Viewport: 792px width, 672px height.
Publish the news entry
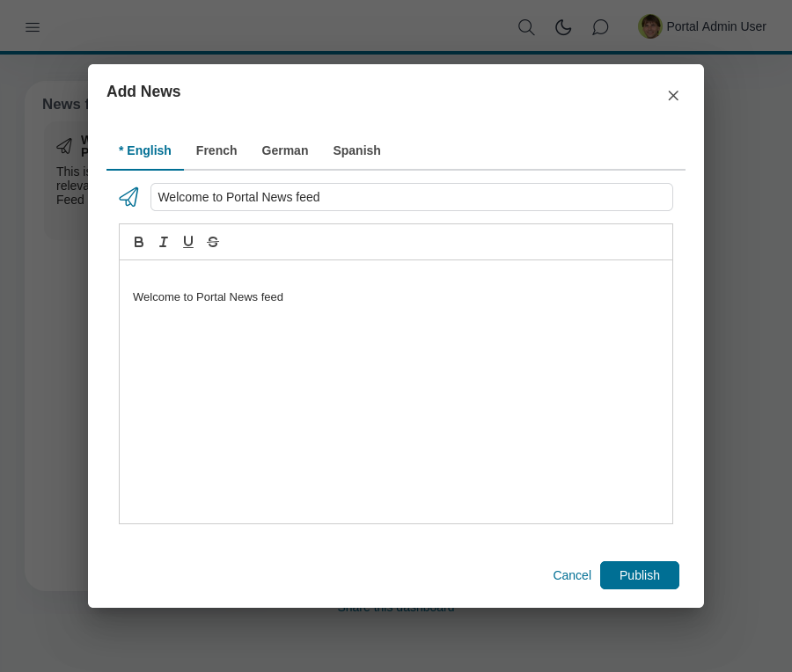point(640,575)
